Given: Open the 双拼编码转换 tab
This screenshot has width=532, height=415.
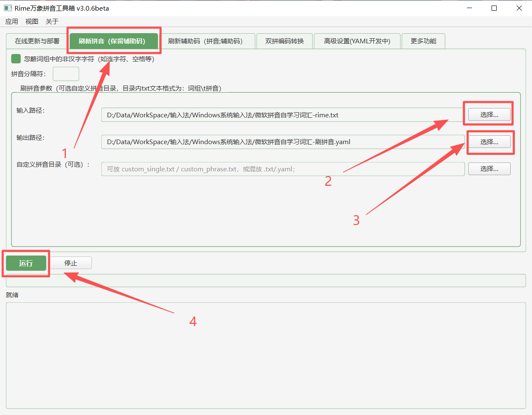Looking at the screenshot, I should [x=284, y=41].
